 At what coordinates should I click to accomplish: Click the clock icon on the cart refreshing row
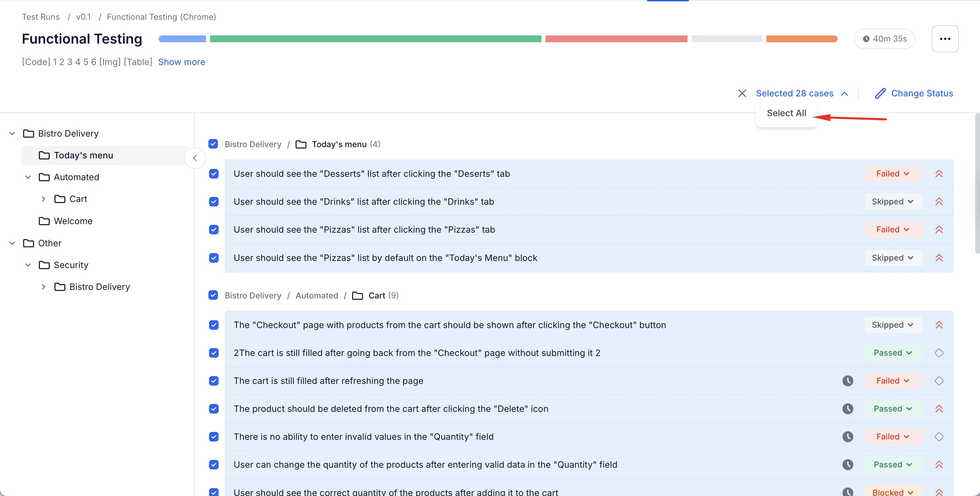pos(848,381)
